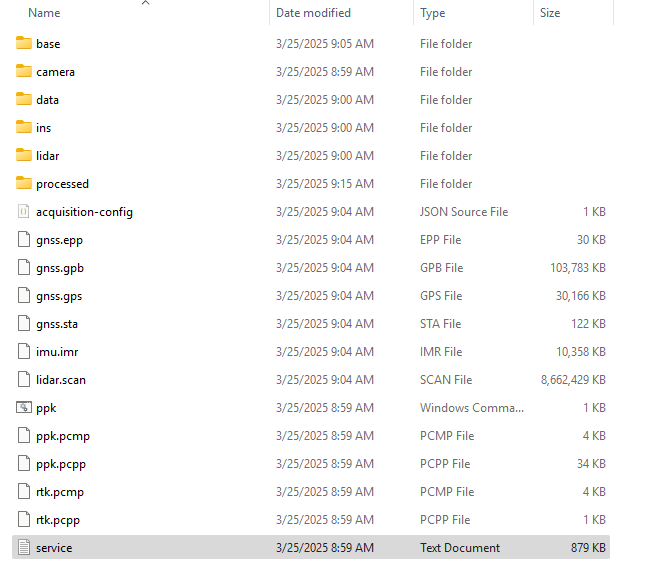Viewport: 659px width, 578px height.
Task: Click the file name 'gnss.sta'
Action: point(57,324)
